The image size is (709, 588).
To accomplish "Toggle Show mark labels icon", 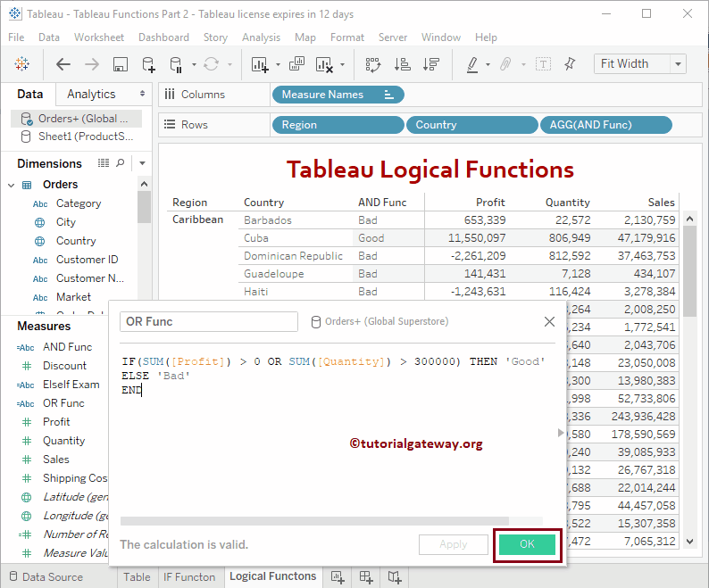I will tap(543, 64).
